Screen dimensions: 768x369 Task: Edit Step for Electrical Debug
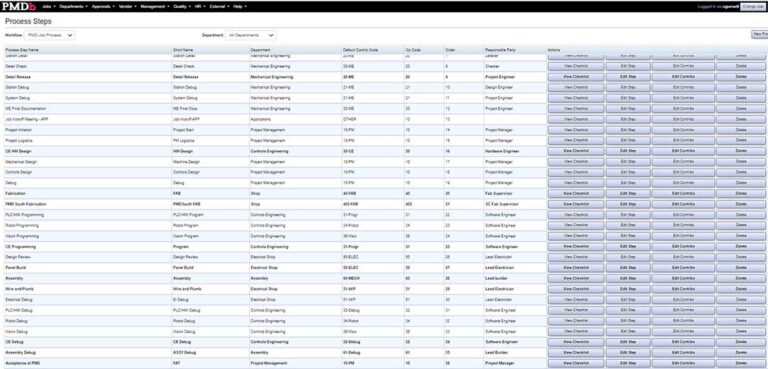click(x=628, y=299)
